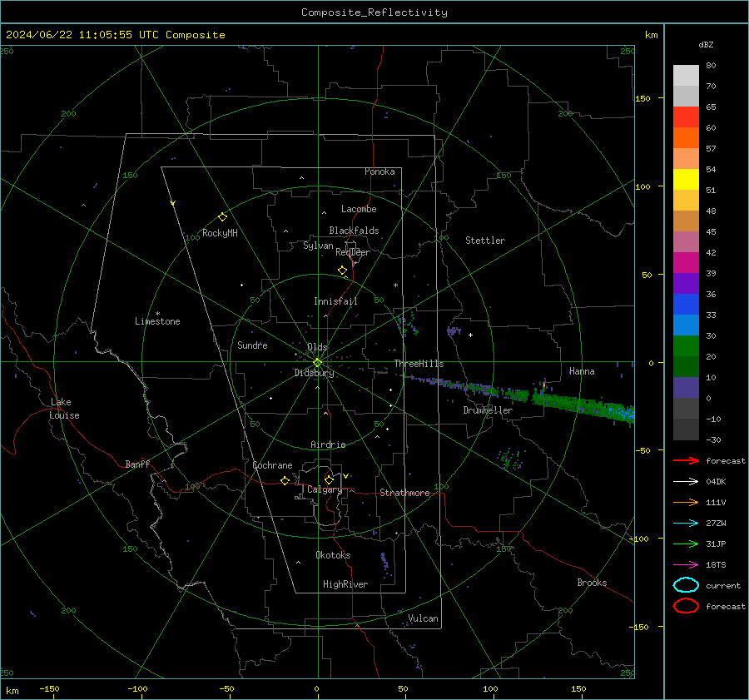Screen dimensions: 749x700
Task: Click the Banff label on the map
Action: (x=137, y=464)
